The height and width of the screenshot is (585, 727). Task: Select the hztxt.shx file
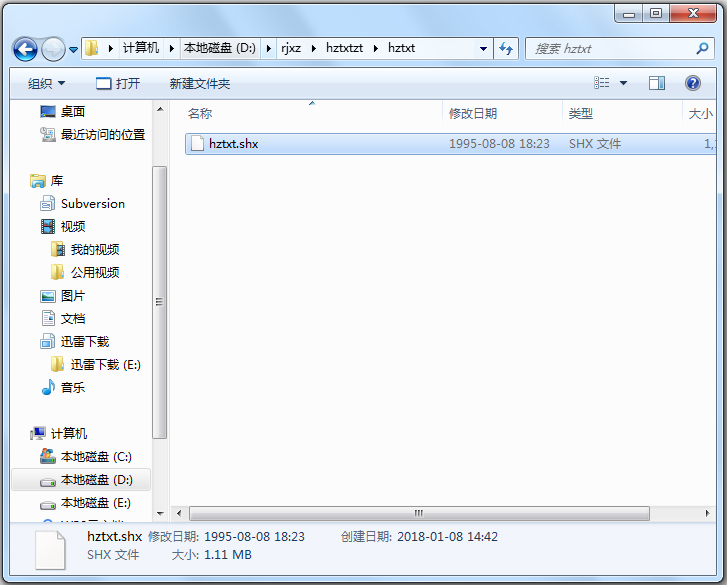tap(450, 144)
